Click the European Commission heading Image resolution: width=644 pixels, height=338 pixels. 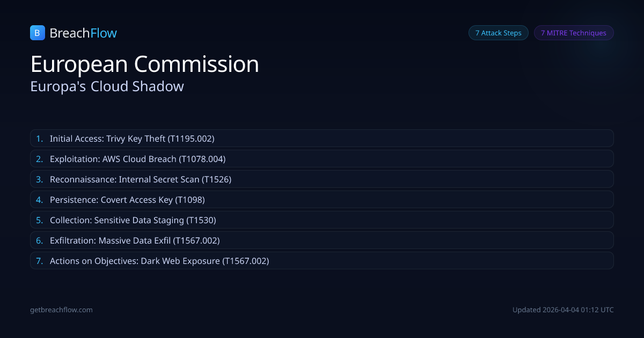(x=145, y=64)
